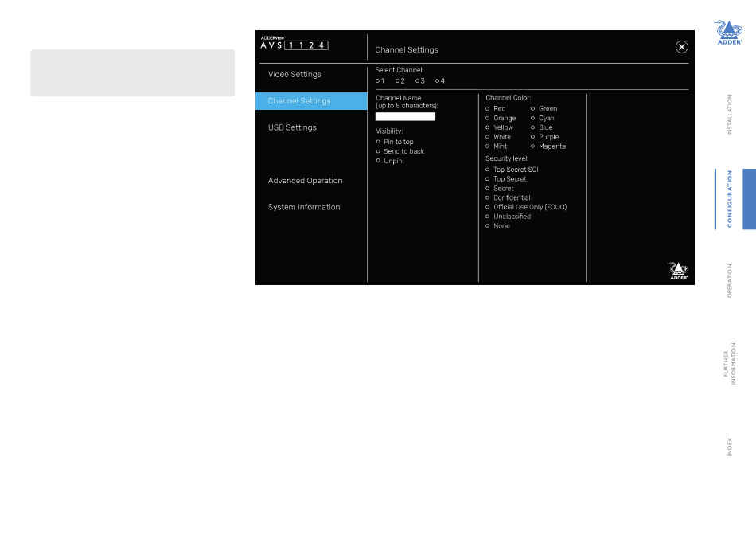Set channel color to Red
This screenshot has width=756, height=535.
pos(488,109)
